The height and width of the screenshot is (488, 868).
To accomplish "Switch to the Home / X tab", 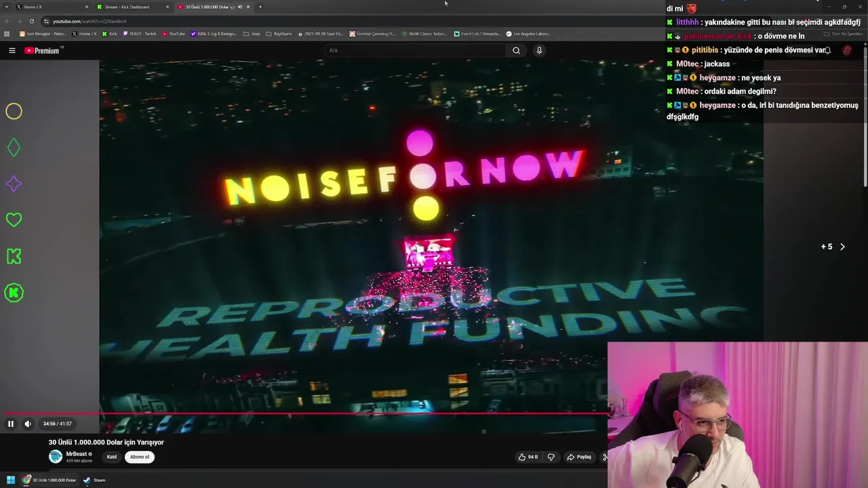I will pos(47,7).
